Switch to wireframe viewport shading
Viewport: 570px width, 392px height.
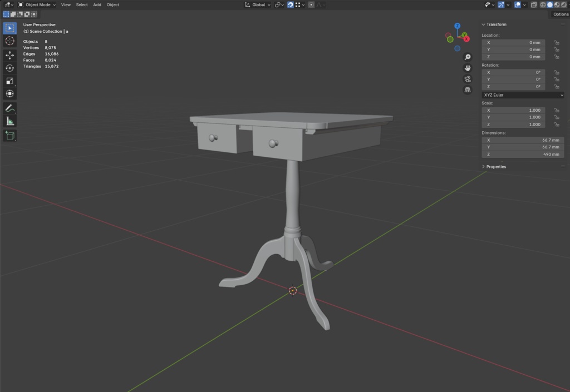(x=543, y=4)
